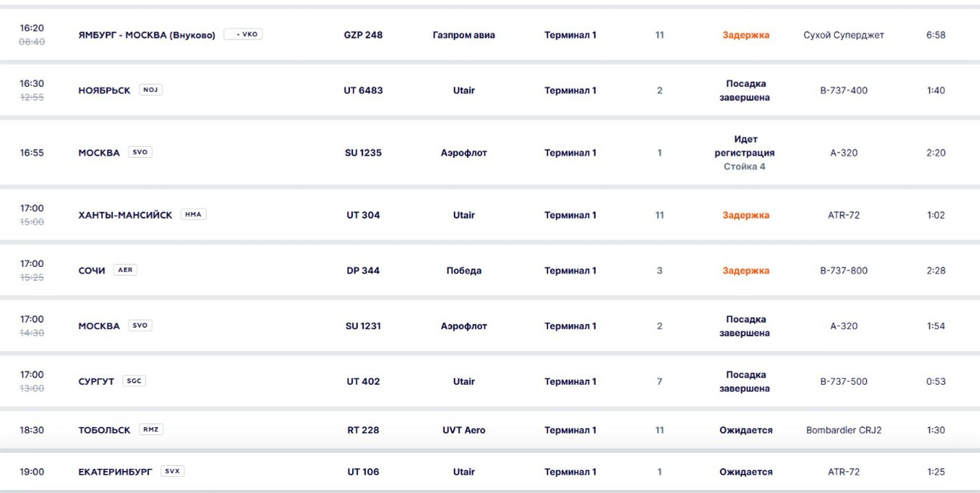Select flight number GZP 248
Image resolution: width=980 pixels, height=493 pixels.
tap(363, 35)
